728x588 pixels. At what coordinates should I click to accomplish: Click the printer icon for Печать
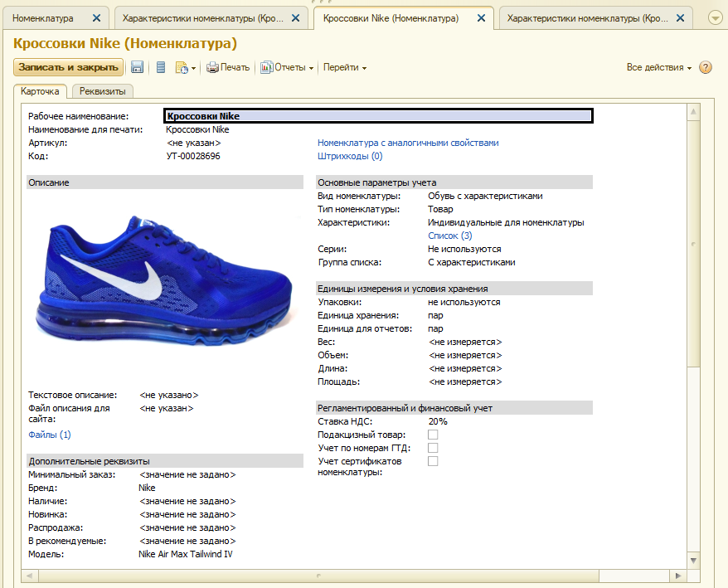pyautogui.click(x=213, y=67)
